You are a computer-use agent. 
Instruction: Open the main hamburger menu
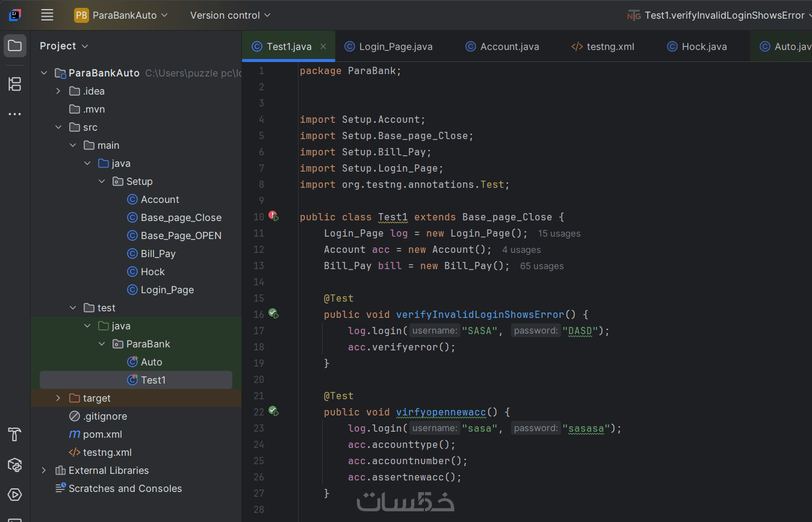[47, 15]
